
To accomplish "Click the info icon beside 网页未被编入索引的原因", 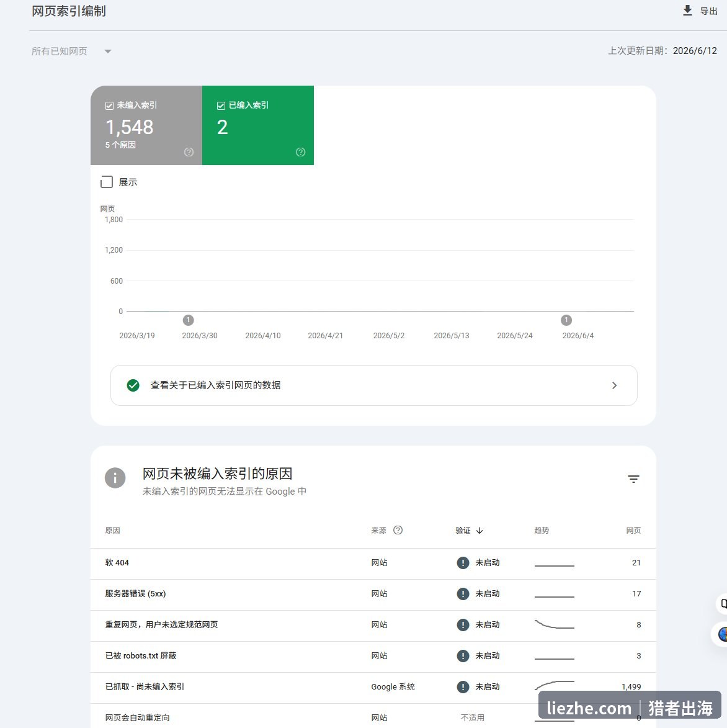I will pos(115,478).
